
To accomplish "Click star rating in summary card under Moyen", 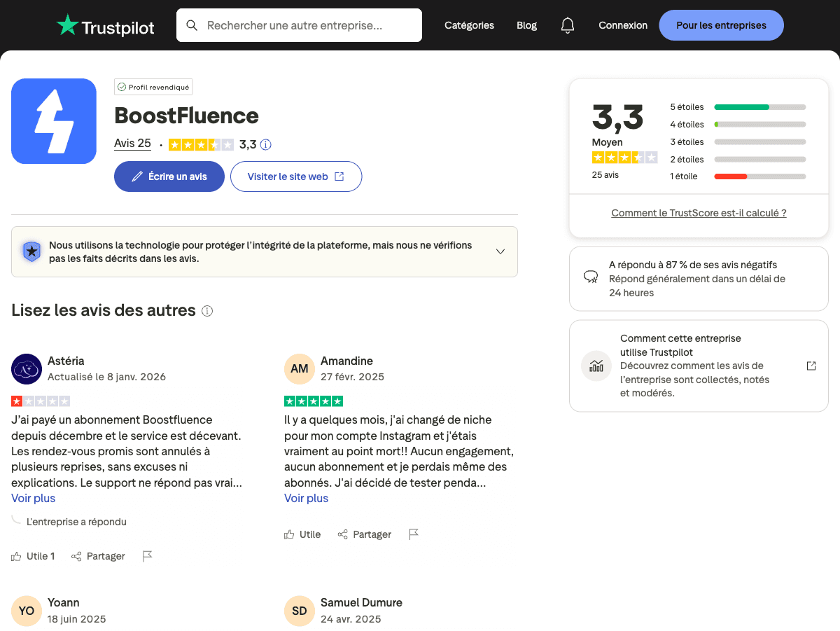I will click(625, 158).
